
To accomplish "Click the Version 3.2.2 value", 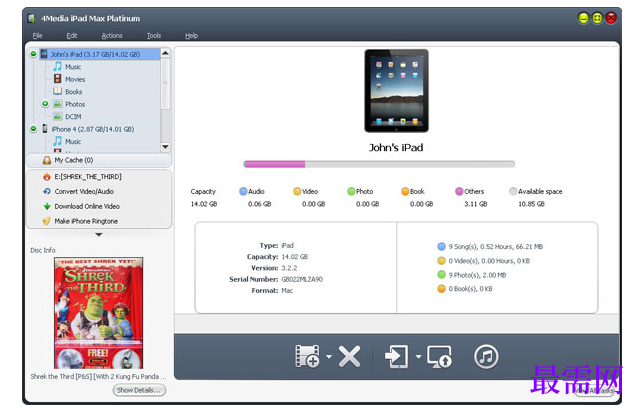I will (x=289, y=268).
